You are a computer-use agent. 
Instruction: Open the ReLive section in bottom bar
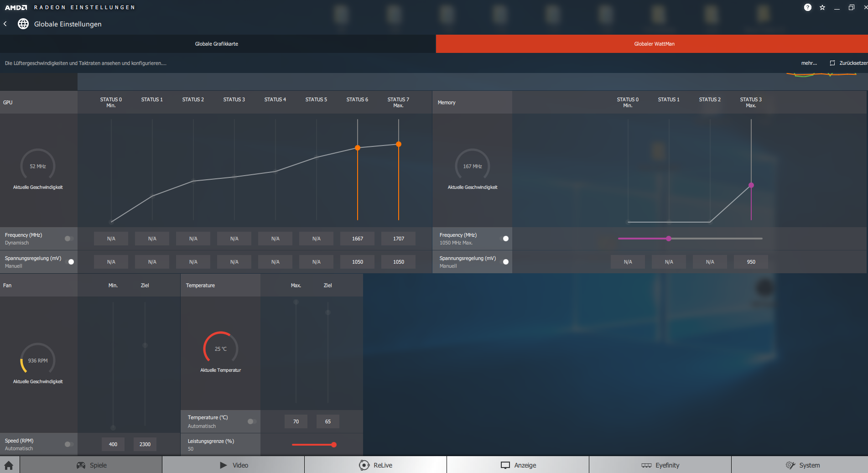pyautogui.click(x=376, y=465)
